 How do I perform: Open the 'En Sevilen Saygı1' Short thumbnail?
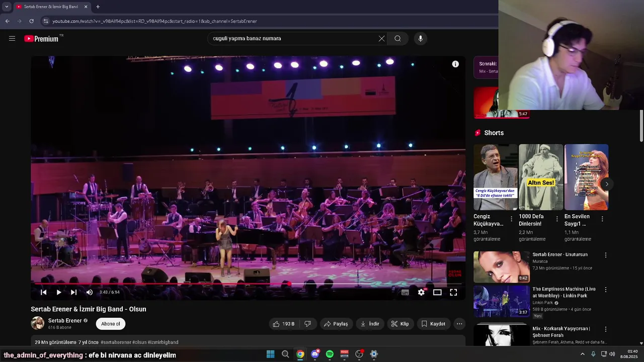click(x=586, y=177)
